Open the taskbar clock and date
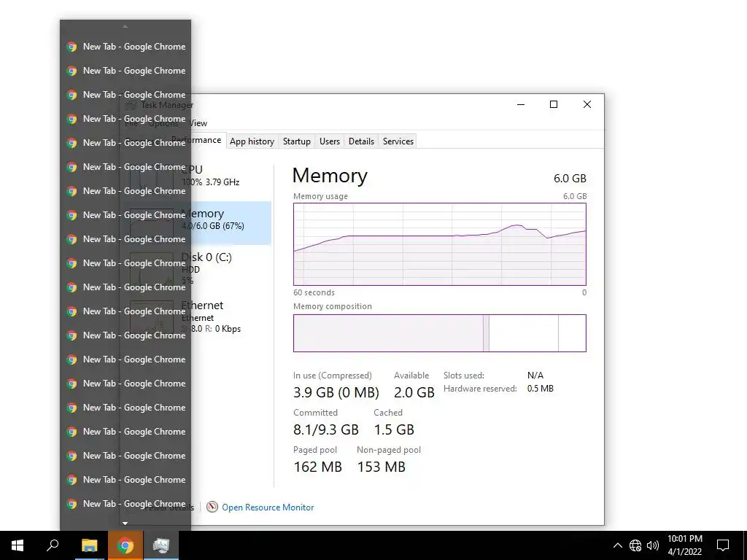 [x=684, y=545]
